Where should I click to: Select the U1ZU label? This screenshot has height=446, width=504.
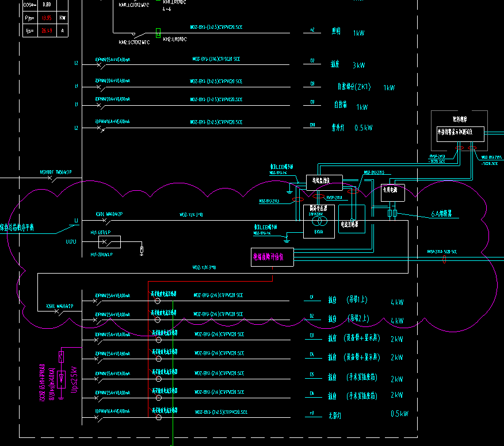pos(71,242)
